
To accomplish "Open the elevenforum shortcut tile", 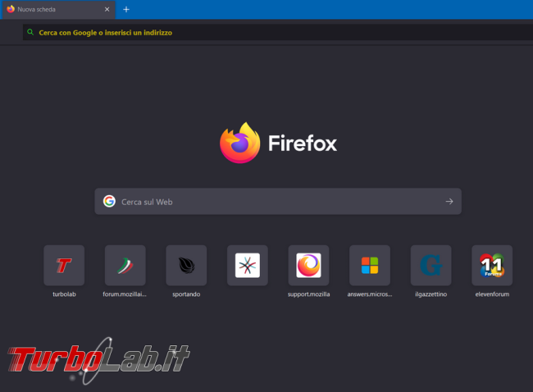I will pos(492,265).
